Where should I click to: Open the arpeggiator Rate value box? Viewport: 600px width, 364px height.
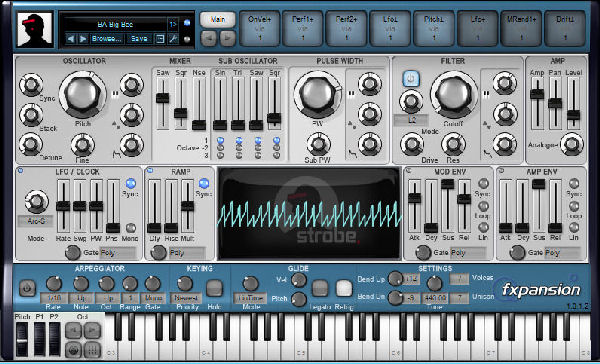click(54, 297)
